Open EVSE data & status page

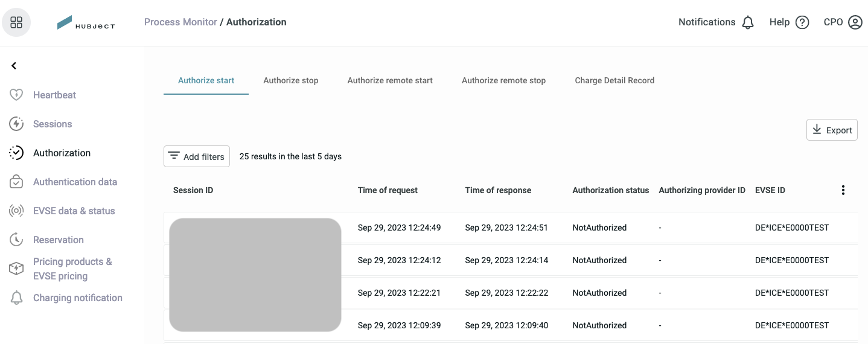[74, 211]
